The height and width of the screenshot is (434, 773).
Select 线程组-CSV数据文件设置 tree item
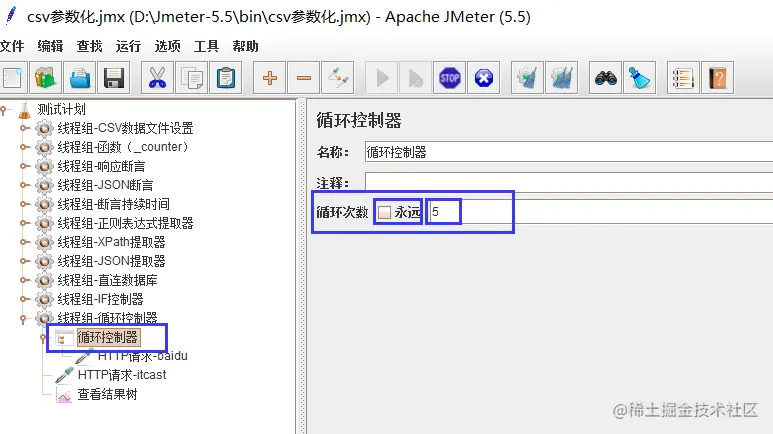pos(125,128)
